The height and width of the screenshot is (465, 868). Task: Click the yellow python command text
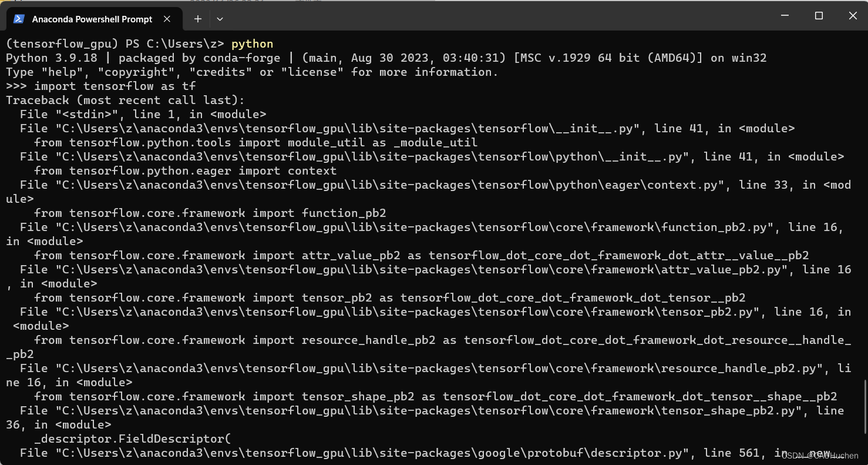click(252, 44)
